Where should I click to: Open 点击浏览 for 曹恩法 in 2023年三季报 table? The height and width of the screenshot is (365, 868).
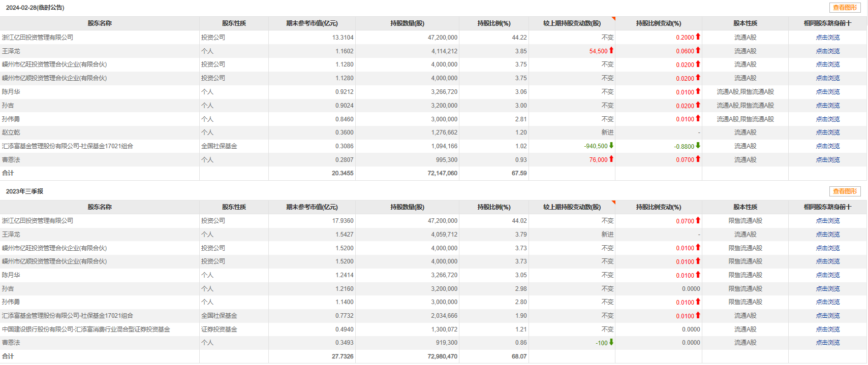tap(827, 343)
